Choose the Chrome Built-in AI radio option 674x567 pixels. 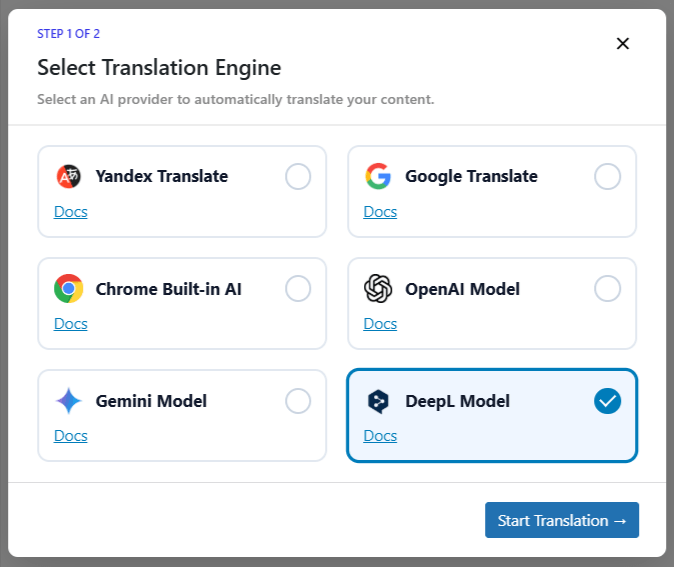tap(298, 289)
